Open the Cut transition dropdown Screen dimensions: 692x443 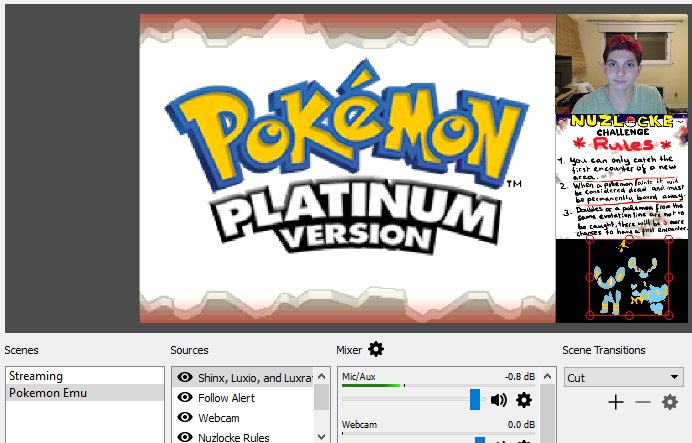point(624,378)
